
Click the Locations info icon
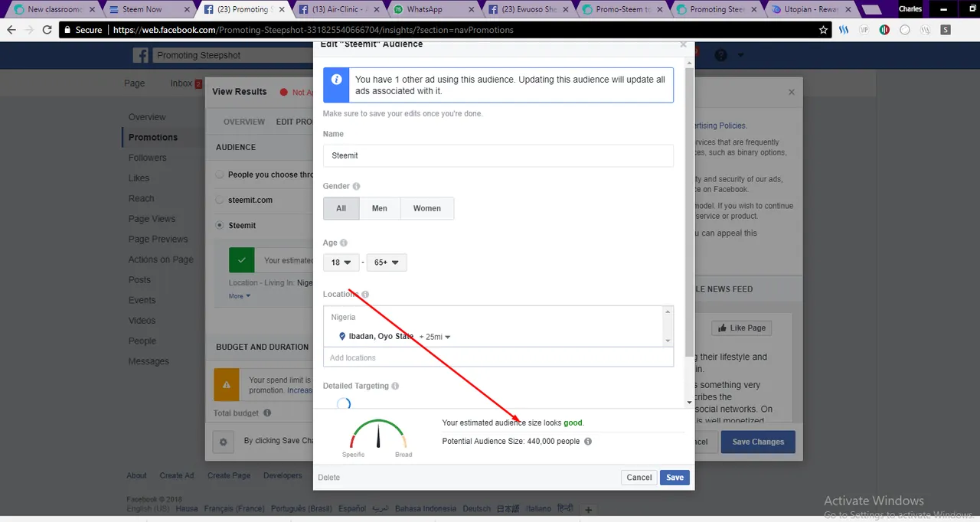[365, 295]
